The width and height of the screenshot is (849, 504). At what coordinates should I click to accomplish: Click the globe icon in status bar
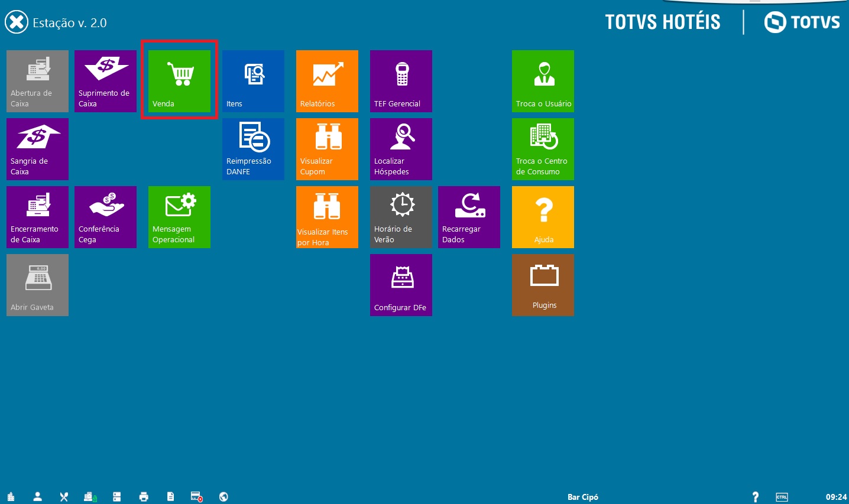coord(223,497)
